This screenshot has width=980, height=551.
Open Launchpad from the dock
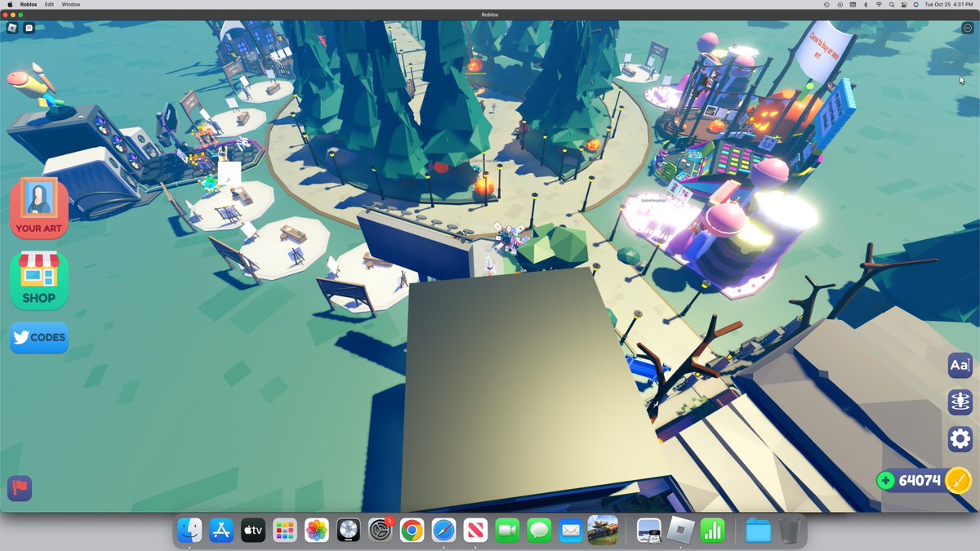[285, 531]
